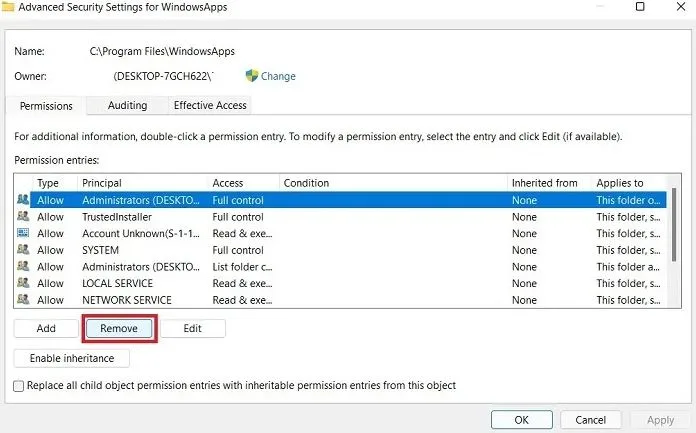Click the Cancel button

coord(590,420)
